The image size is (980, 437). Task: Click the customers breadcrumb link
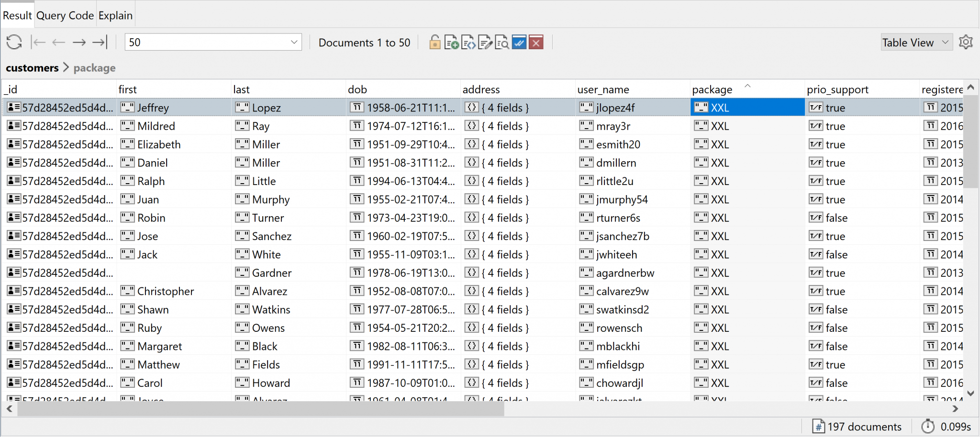[32, 68]
